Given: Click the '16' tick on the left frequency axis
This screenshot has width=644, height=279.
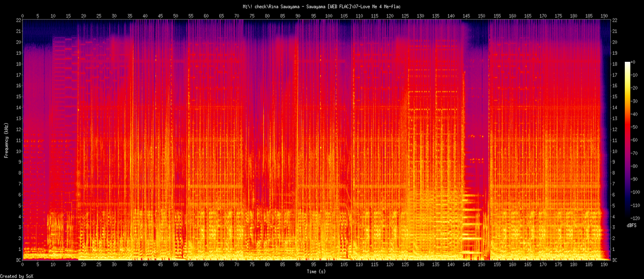Looking at the screenshot, I should 18,85.
